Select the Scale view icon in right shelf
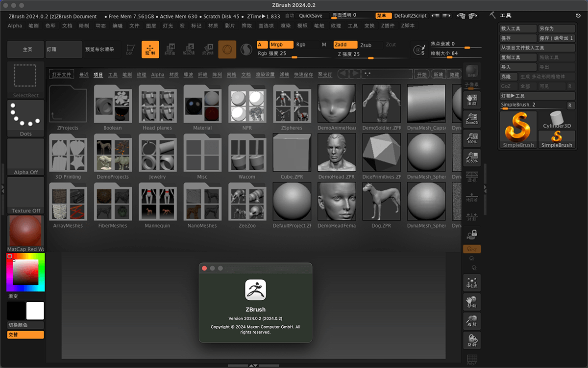 [x=472, y=321]
